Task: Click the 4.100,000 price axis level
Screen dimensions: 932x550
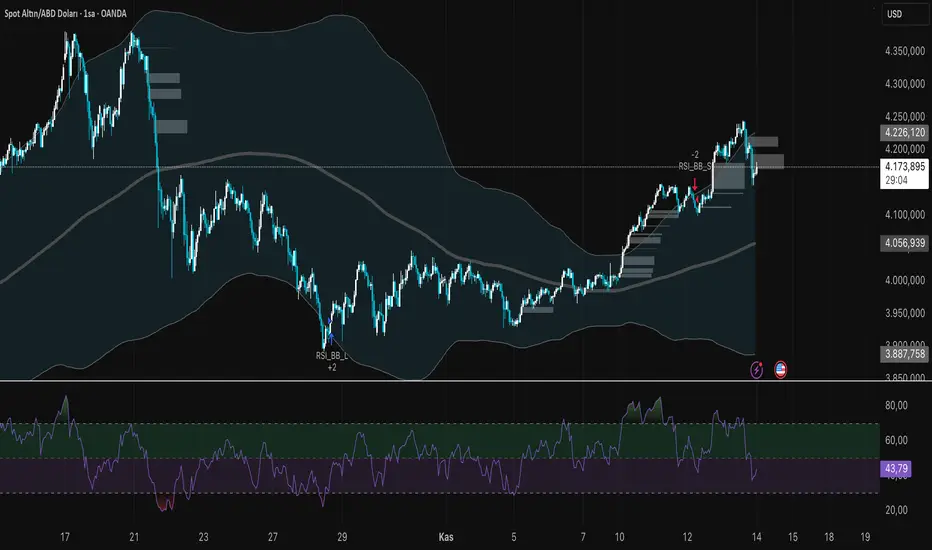Action: coord(904,215)
